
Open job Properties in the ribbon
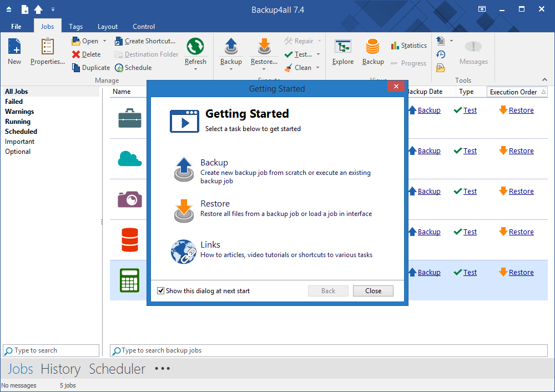(48, 48)
